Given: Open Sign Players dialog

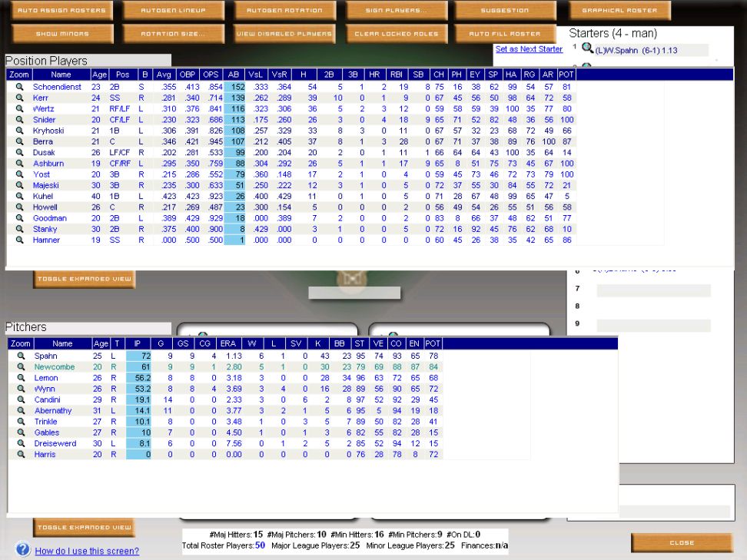Looking at the screenshot, I should click(397, 10).
